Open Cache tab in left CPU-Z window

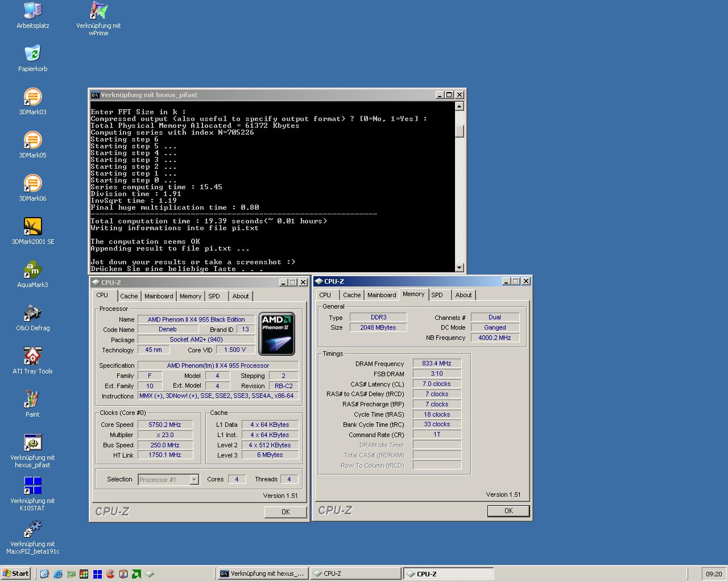[129, 296]
